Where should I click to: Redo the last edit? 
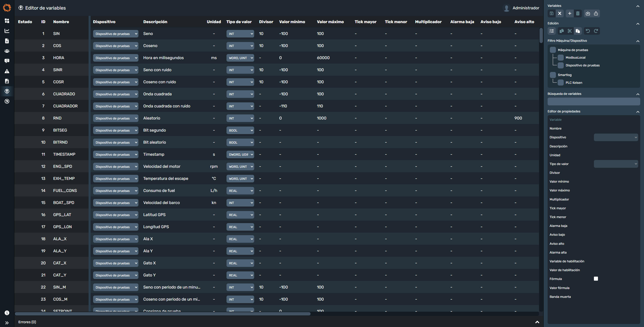[596, 31]
